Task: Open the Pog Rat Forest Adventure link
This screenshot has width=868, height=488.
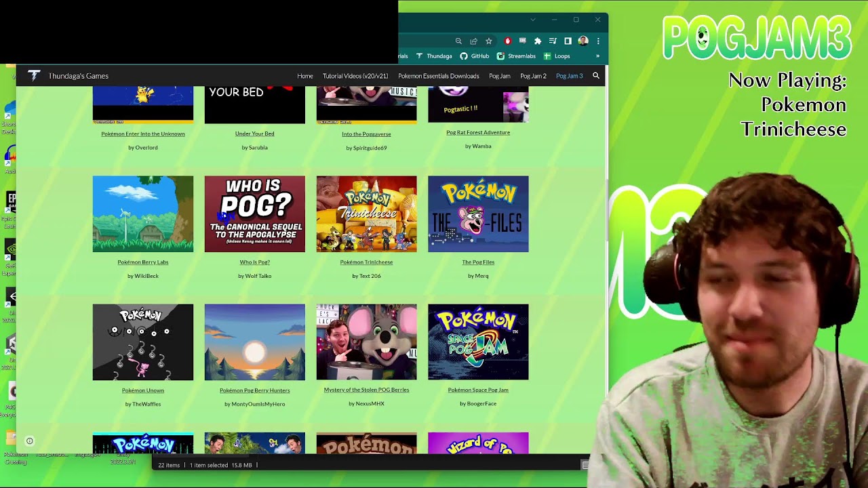Action: (478, 133)
